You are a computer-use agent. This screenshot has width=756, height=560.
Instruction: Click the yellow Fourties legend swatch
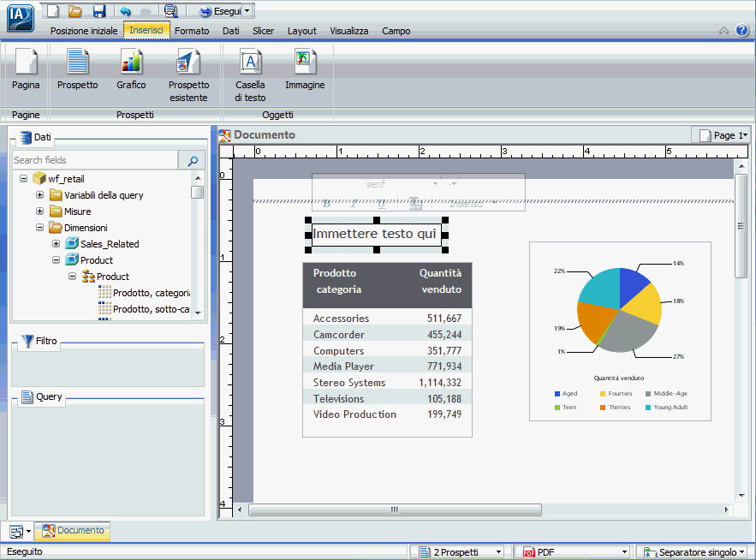coord(603,394)
